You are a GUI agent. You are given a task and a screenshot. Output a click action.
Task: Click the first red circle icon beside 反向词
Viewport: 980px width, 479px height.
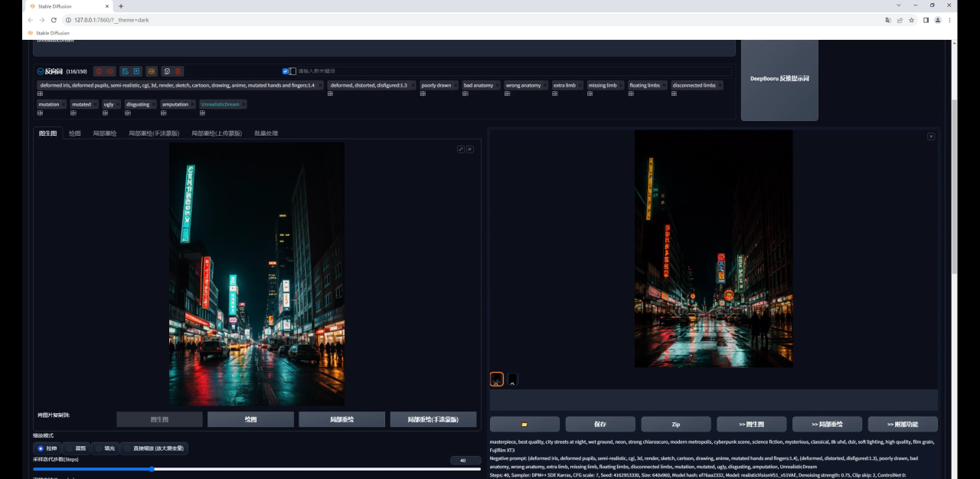coord(99,71)
